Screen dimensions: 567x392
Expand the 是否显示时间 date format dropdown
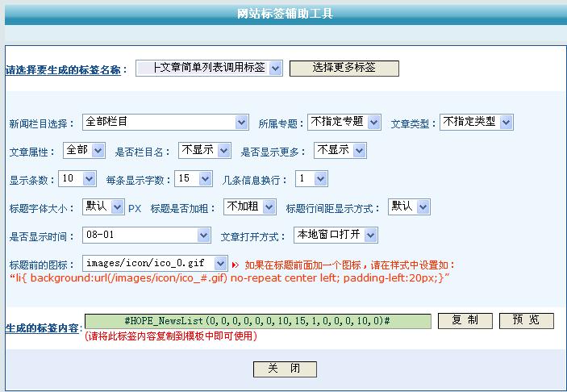tap(146, 236)
